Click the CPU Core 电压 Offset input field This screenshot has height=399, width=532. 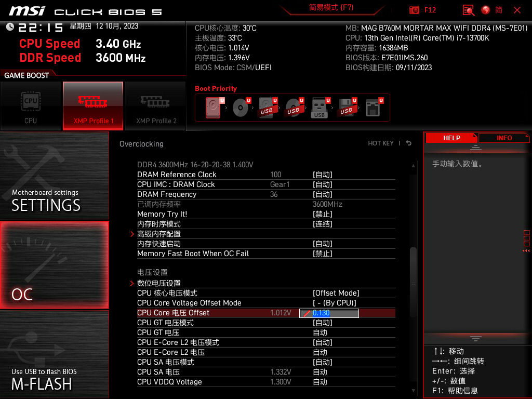pyautogui.click(x=329, y=313)
